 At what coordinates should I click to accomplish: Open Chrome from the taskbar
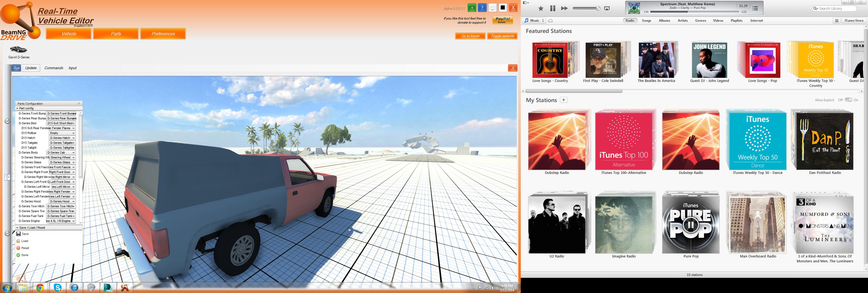pos(40,288)
